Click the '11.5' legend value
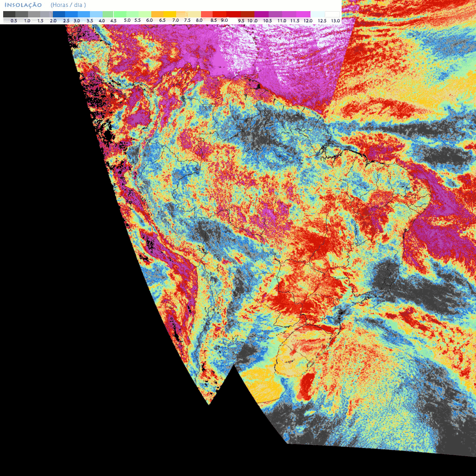The width and height of the screenshot is (476, 476). click(x=295, y=21)
